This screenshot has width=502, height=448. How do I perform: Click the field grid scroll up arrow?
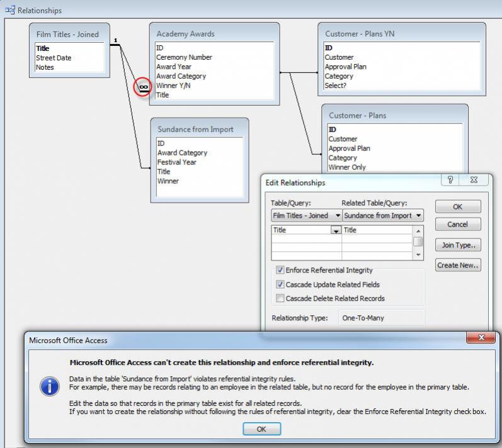click(x=418, y=230)
